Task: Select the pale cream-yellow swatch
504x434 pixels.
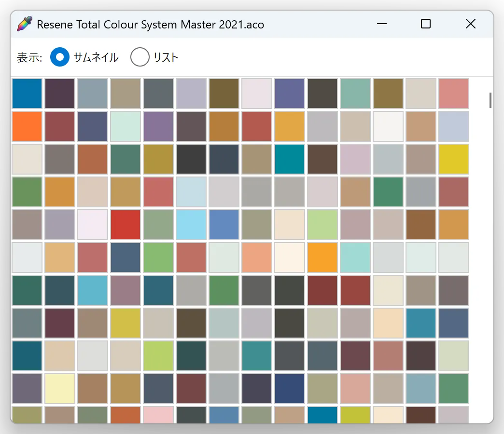Action: click(60, 389)
